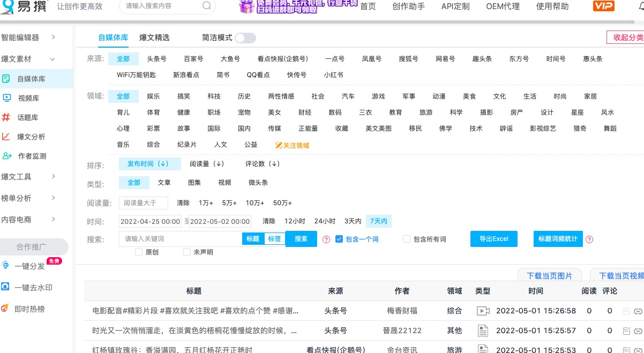Click the note icon in the 梅香财福 row

pos(626,311)
